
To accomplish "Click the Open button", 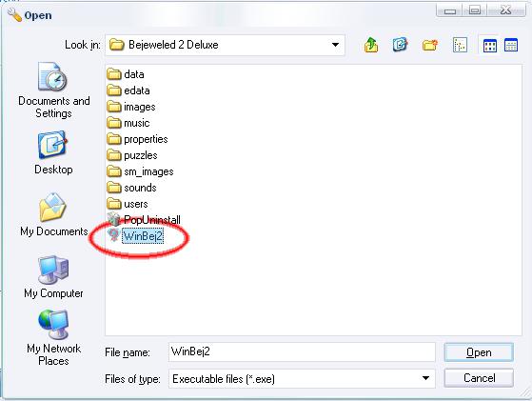I will 479,352.
